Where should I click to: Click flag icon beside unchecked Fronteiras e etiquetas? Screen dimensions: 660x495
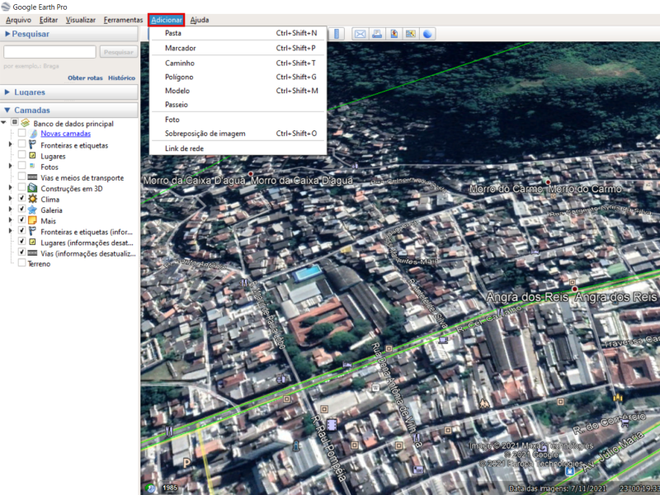click(x=32, y=145)
